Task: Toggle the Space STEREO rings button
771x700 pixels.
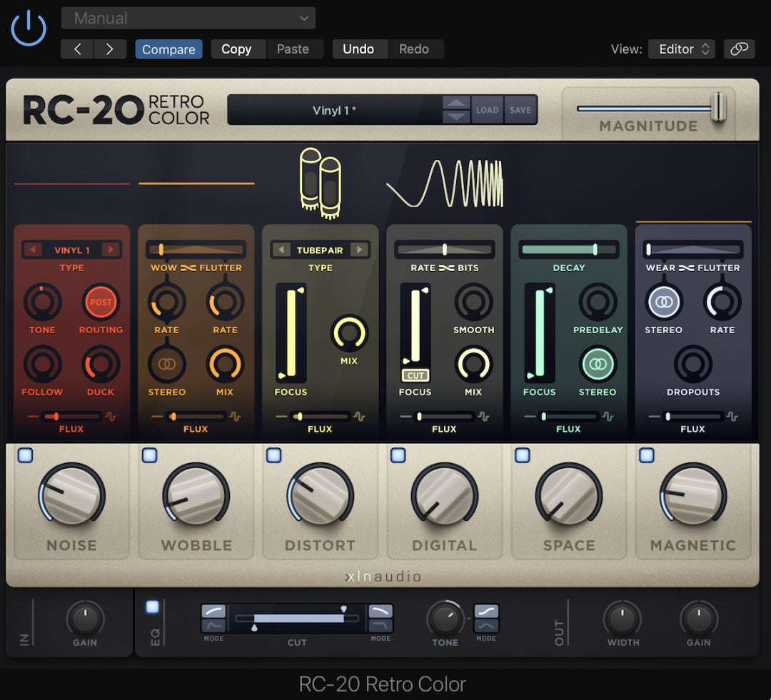Action: [598, 364]
